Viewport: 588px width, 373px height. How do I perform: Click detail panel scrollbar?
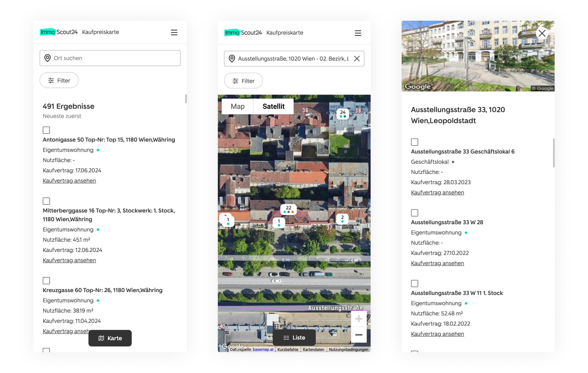(554, 153)
